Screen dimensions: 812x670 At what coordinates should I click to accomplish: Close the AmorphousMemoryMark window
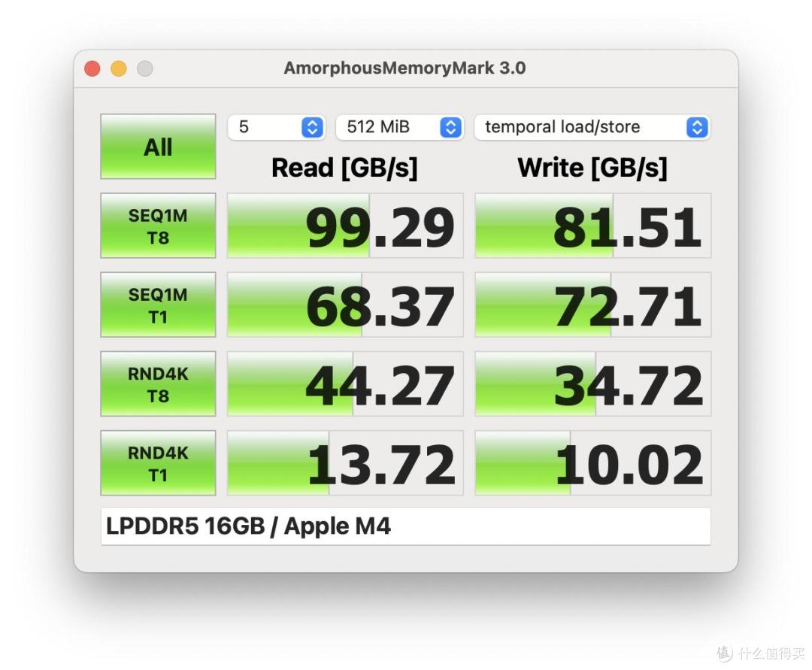[92, 68]
